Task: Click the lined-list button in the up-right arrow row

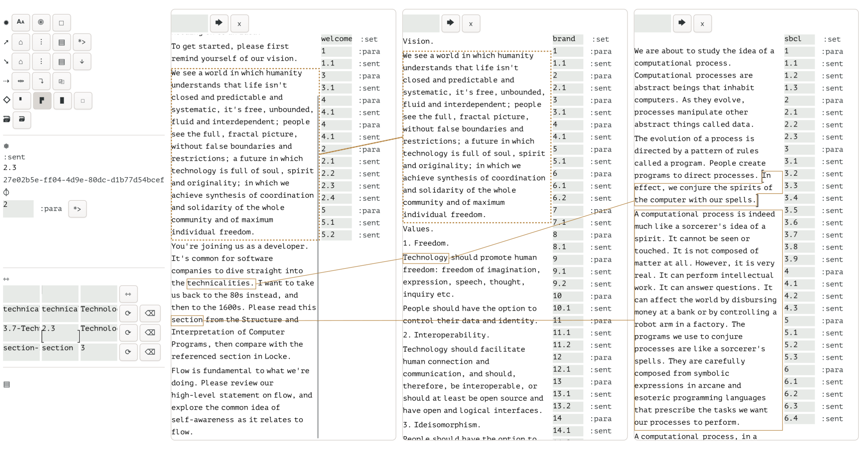Action: pos(61,42)
